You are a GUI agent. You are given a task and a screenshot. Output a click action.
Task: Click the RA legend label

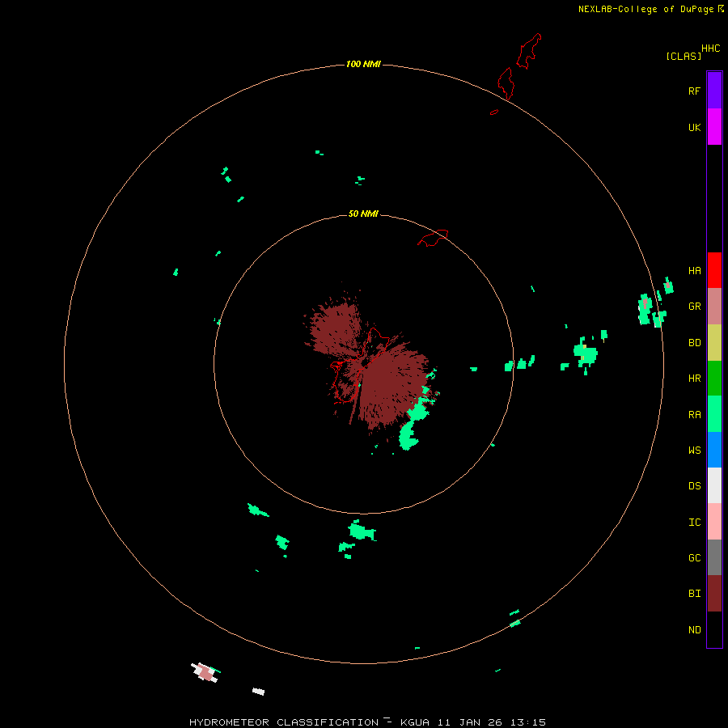coord(694,414)
